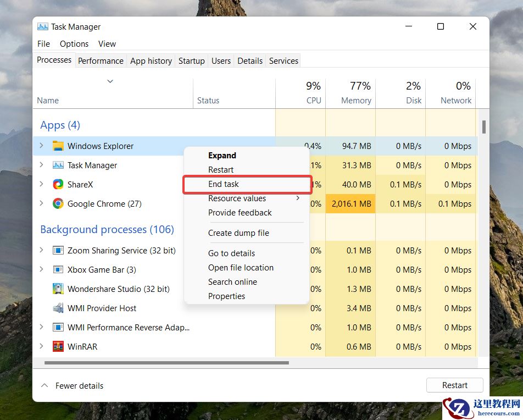This screenshot has height=420, width=523.
Task: Click ShareX's 40.0 MB memory value
Action: point(357,185)
